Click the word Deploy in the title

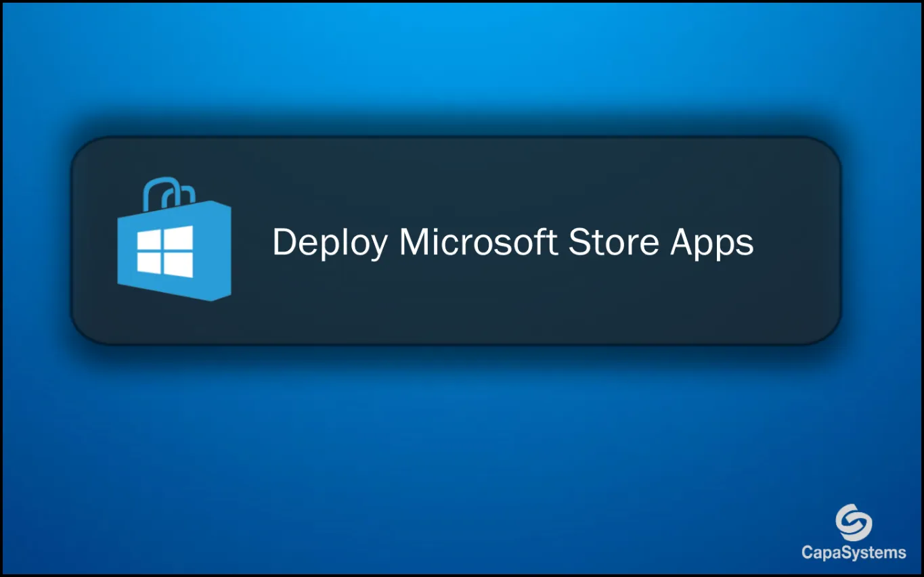(330, 242)
